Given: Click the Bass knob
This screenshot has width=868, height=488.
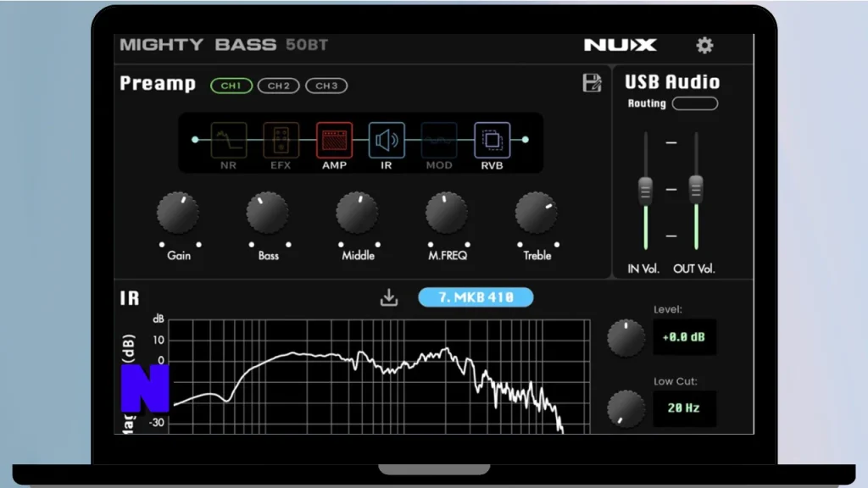Looking at the screenshot, I should point(267,213).
